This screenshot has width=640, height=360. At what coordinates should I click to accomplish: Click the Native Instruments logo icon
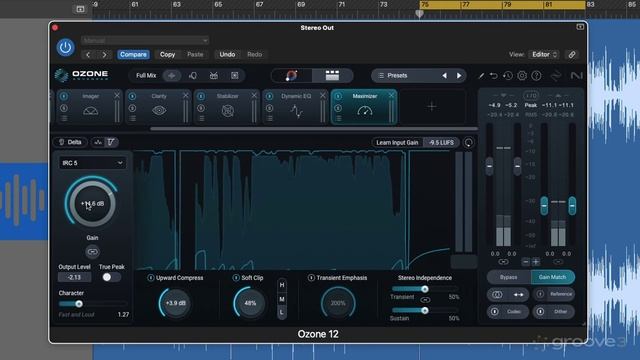(x=576, y=76)
